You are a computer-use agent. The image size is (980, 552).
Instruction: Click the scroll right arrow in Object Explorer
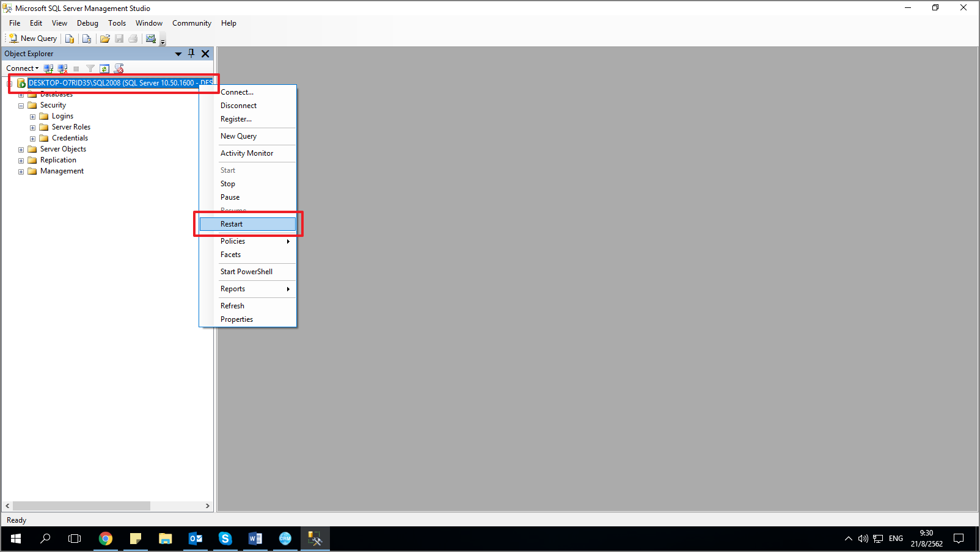(208, 506)
